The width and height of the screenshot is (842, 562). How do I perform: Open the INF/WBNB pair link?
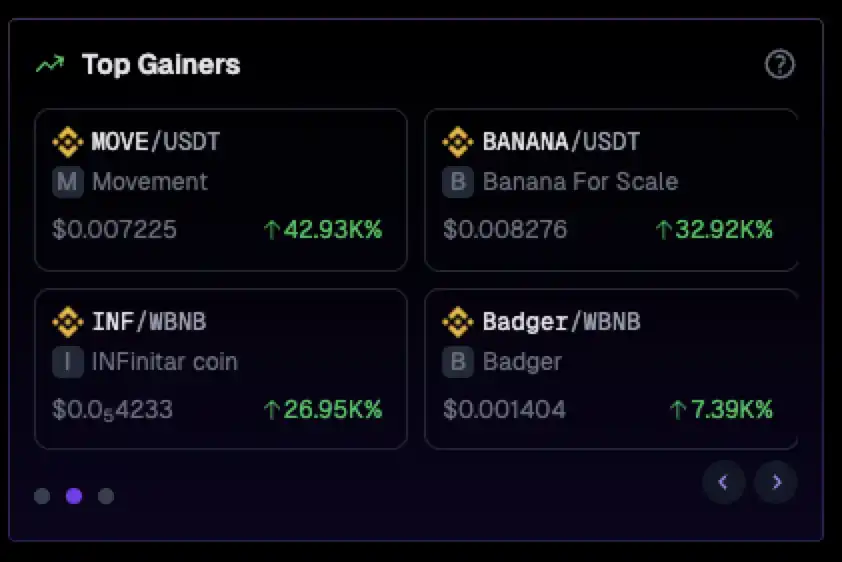[149, 322]
